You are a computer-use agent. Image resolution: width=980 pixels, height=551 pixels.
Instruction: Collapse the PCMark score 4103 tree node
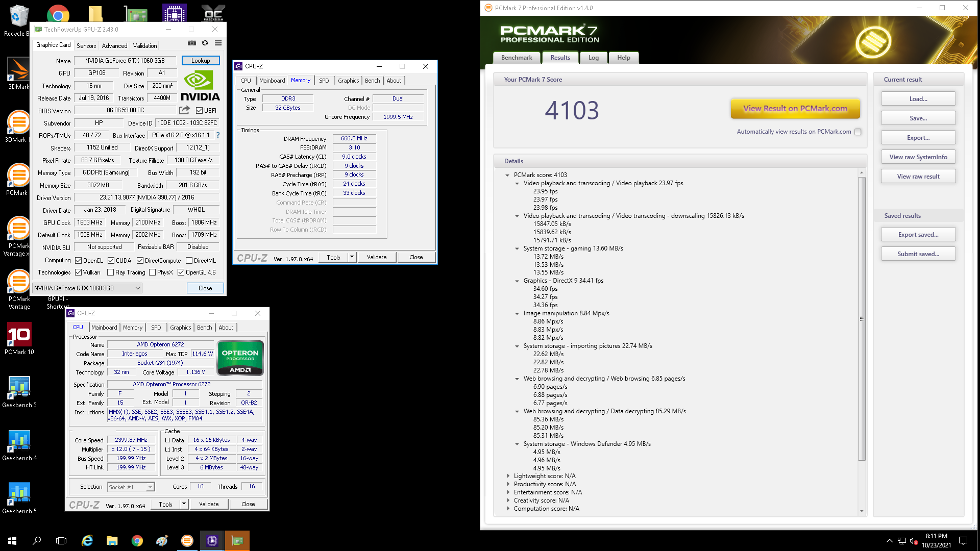[x=507, y=175]
